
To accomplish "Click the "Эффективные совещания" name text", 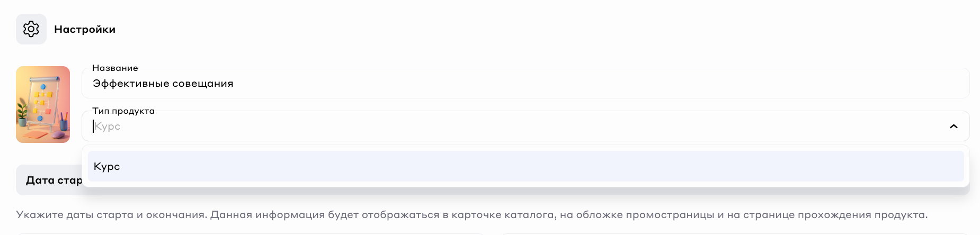I will coord(163,84).
